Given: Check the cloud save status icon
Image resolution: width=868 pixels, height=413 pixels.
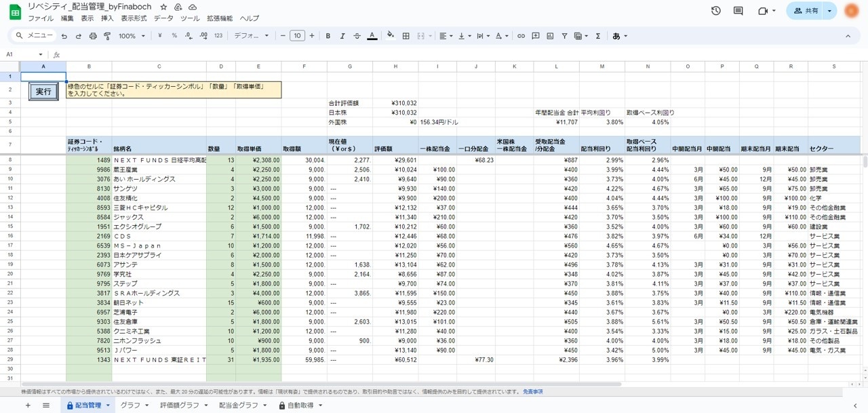Looking at the screenshot, I should click(193, 7).
